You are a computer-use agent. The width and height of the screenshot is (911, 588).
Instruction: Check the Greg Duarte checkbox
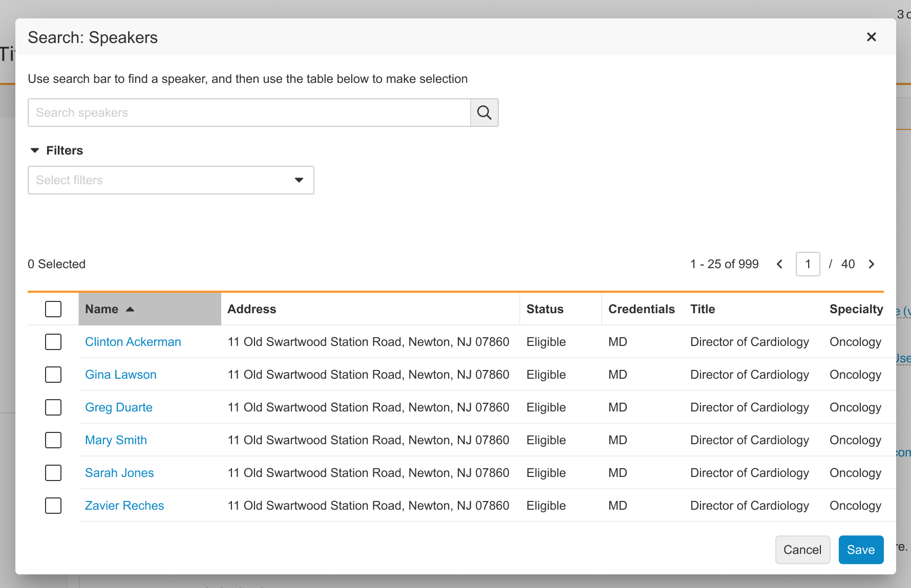pos(53,407)
